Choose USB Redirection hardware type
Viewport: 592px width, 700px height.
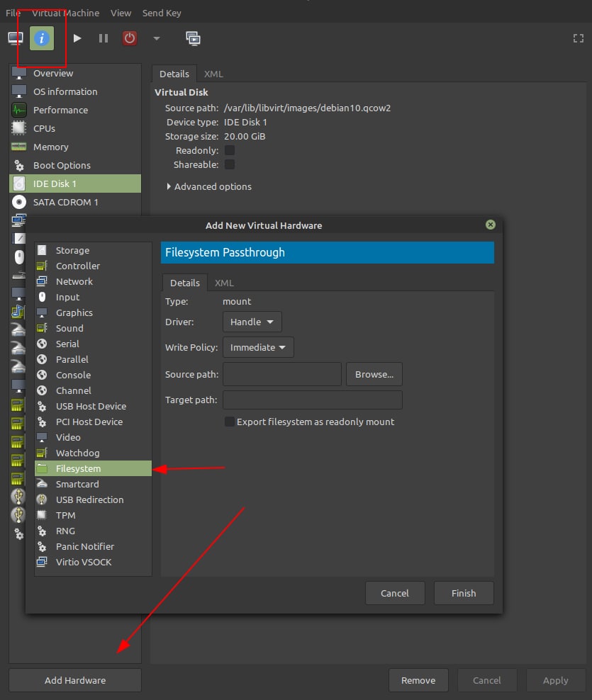point(94,499)
